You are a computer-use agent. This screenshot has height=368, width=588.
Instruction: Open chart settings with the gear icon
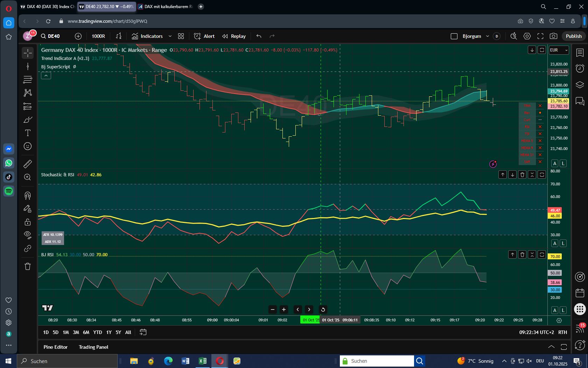point(527,36)
